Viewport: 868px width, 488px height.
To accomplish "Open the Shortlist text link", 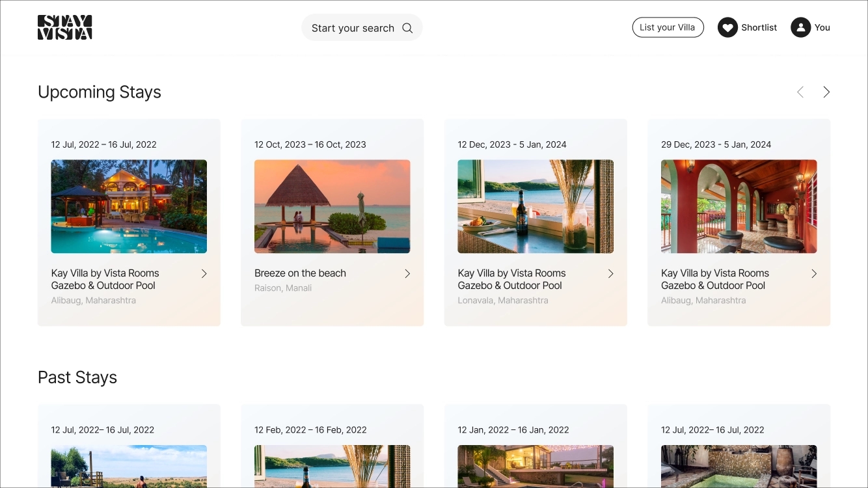I will (x=759, y=27).
